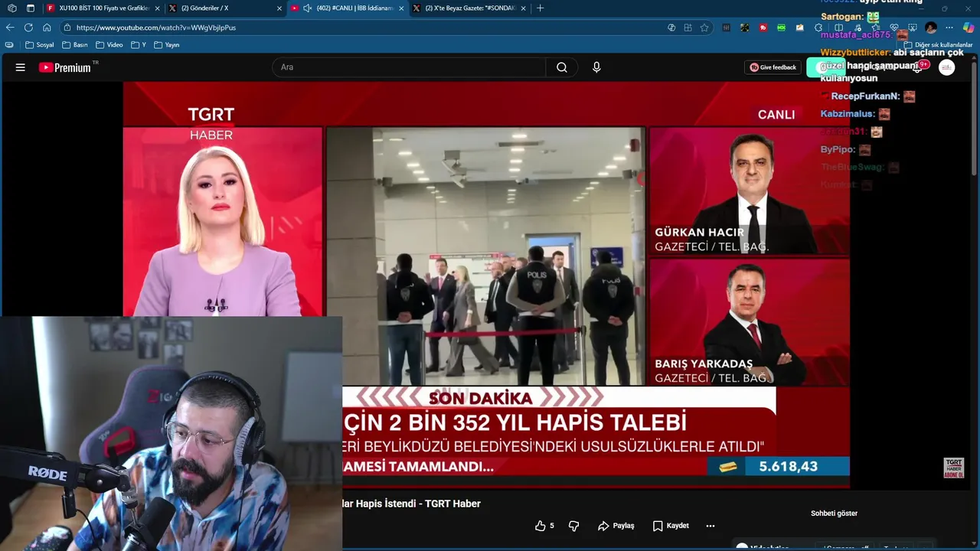
Task: Click the notepad extension icon
Action: point(800,28)
